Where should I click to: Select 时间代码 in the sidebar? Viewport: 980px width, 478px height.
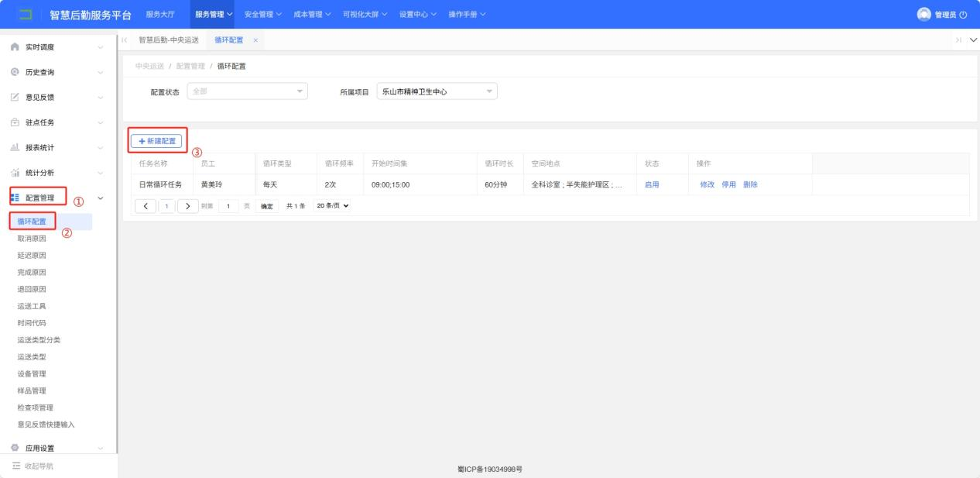pos(32,323)
